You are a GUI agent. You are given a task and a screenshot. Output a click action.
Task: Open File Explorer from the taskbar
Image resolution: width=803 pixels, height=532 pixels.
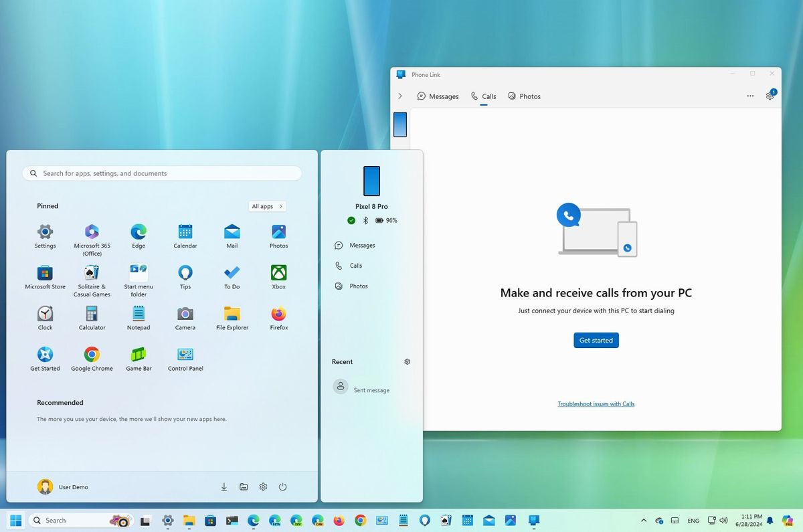[189, 520]
